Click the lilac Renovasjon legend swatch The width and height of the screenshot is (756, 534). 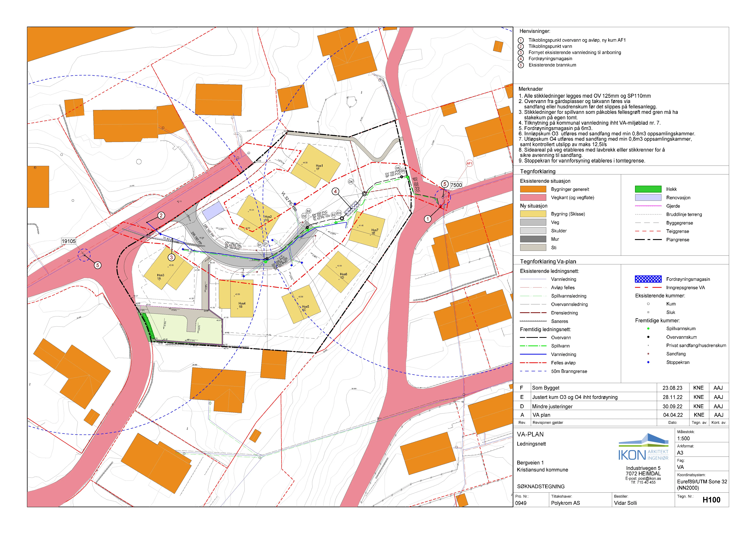[x=648, y=197]
